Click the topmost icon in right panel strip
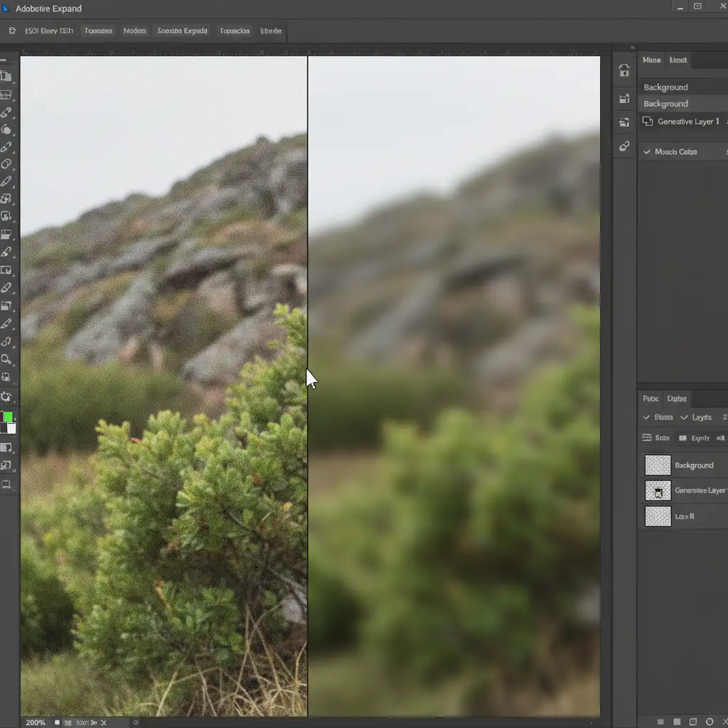This screenshot has width=728, height=728. click(x=624, y=70)
